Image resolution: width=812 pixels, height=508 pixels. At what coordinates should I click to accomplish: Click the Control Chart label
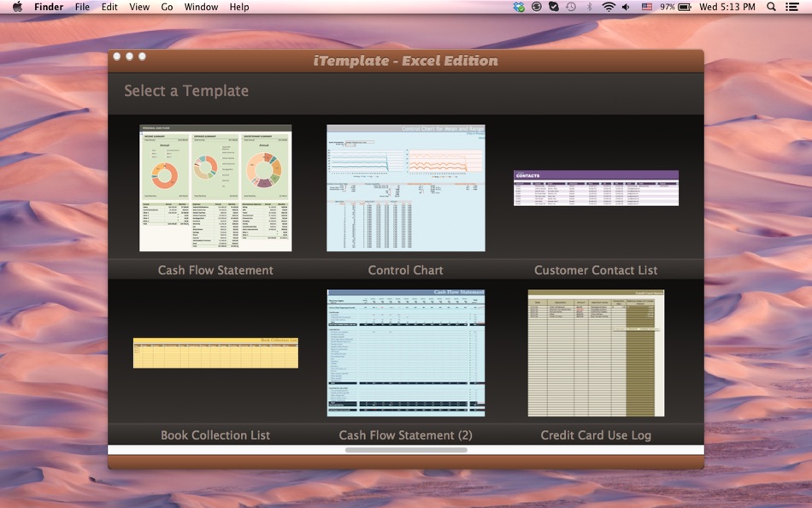[x=405, y=270]
